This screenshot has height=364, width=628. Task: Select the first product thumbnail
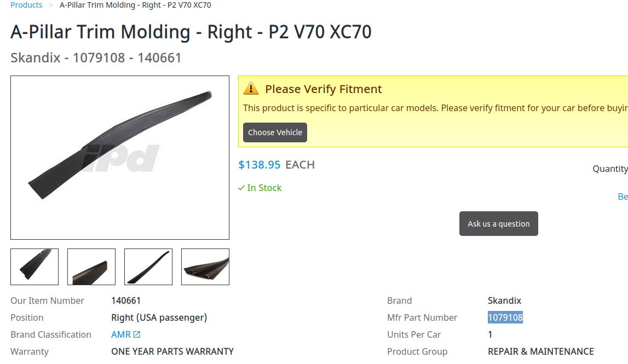point(34,267)
